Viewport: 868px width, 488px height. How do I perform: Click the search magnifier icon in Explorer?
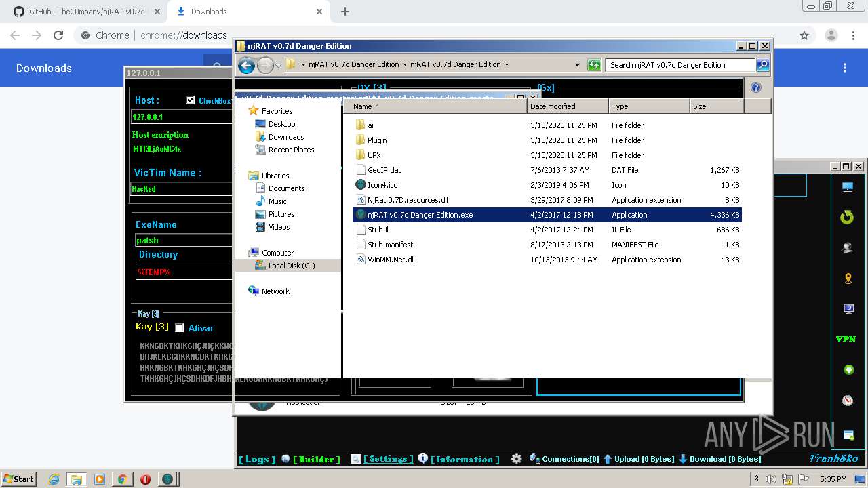[x=763, y=65]
